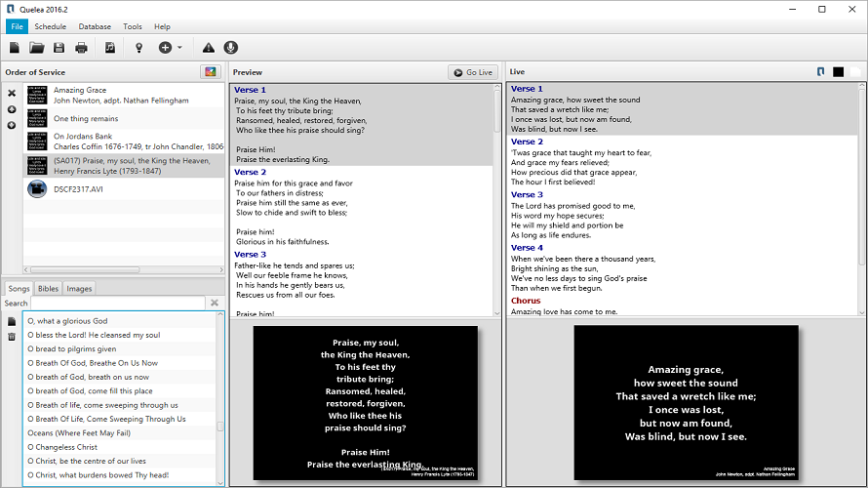Image resolution: width=868 pixels, height=488 pixels.
Task: Open the theme colour button in Order of Service
Action: pyautogui.click(x=210, y=72)
